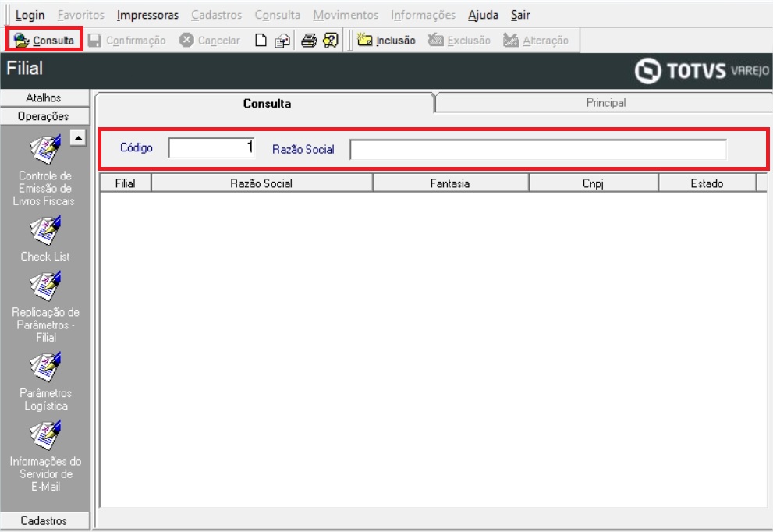
Task: Click the print preview magnifier icon
Action: pos(330,40)
